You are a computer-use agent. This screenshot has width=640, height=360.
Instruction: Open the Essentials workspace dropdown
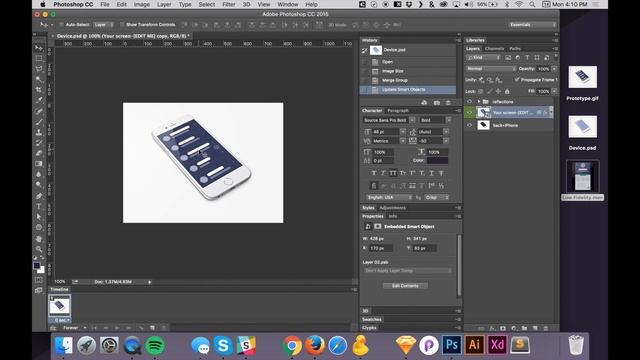click(533, 24)
